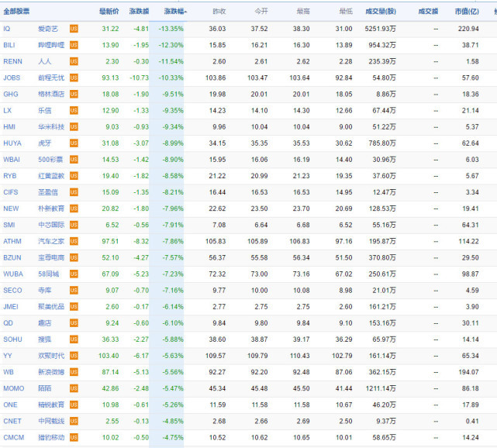Viewport: 497px width, 448px height.
Task: Click the -4.75% change value for CMCM
Action: [x=173, y=438]
